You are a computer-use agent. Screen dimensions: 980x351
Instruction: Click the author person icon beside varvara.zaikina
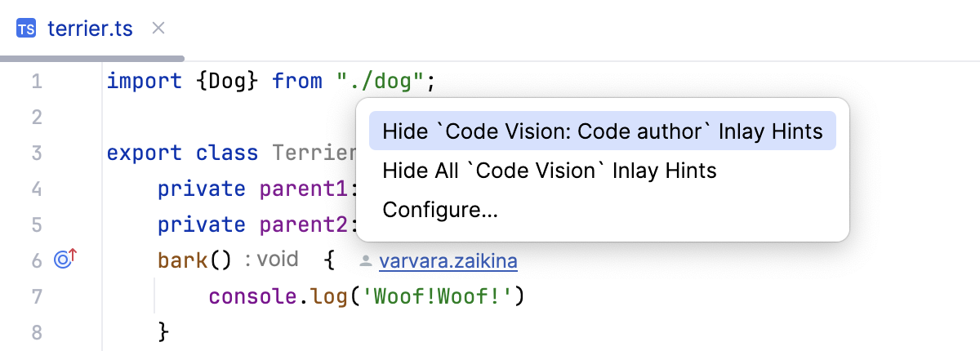[x=367, y=261]
